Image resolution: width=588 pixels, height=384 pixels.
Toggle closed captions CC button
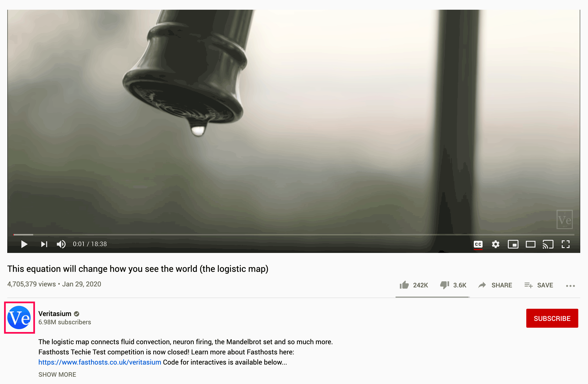coord(478,244)
